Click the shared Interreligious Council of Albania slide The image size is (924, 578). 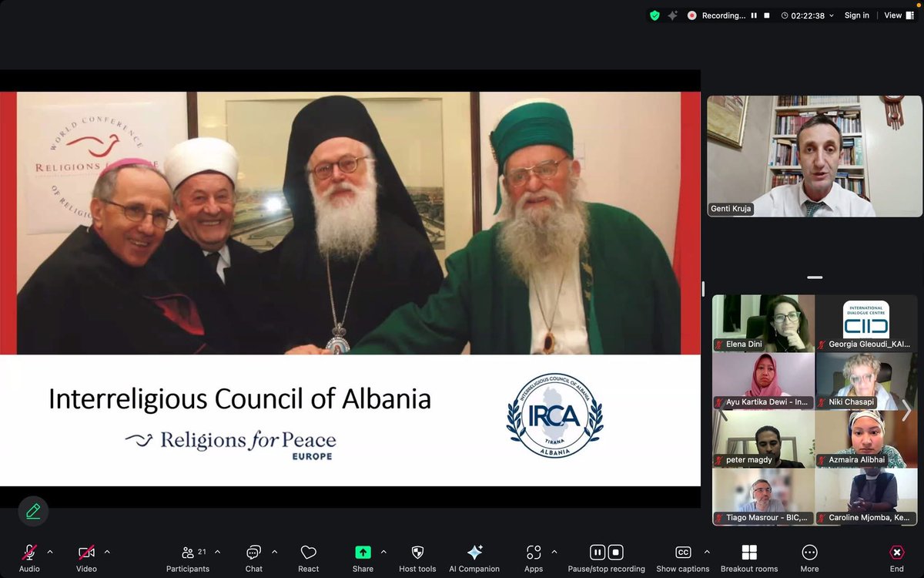(350, 289)
